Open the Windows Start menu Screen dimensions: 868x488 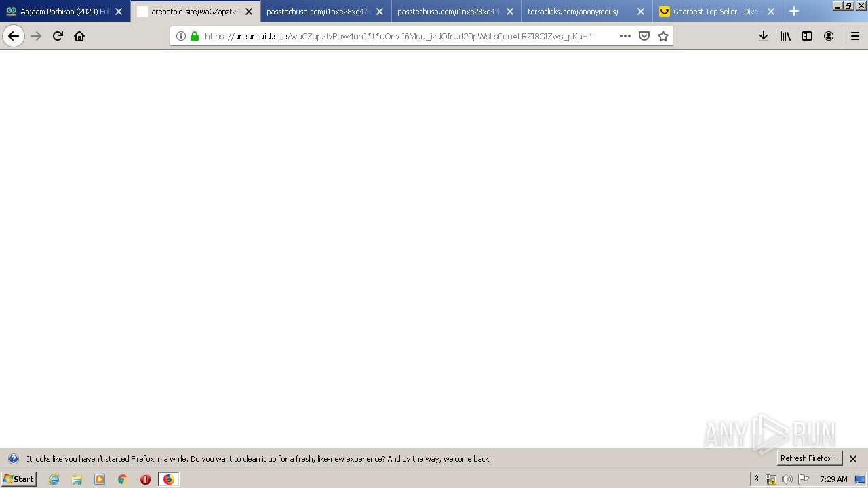19,479
